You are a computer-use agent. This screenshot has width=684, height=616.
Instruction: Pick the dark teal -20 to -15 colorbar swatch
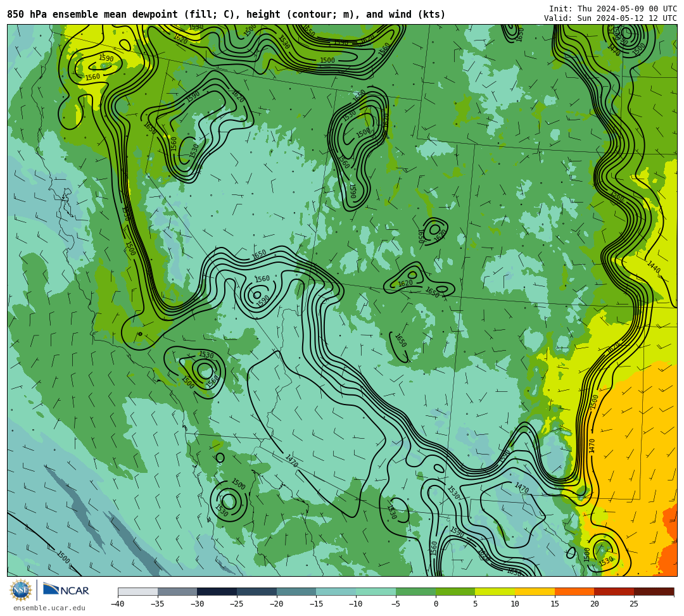click(x=296, y=591)
